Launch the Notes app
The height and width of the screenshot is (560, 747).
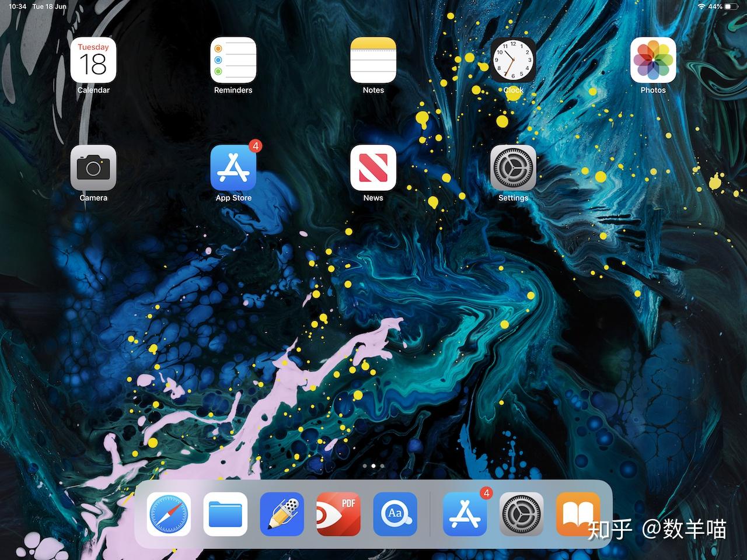(x=373, y=60)
